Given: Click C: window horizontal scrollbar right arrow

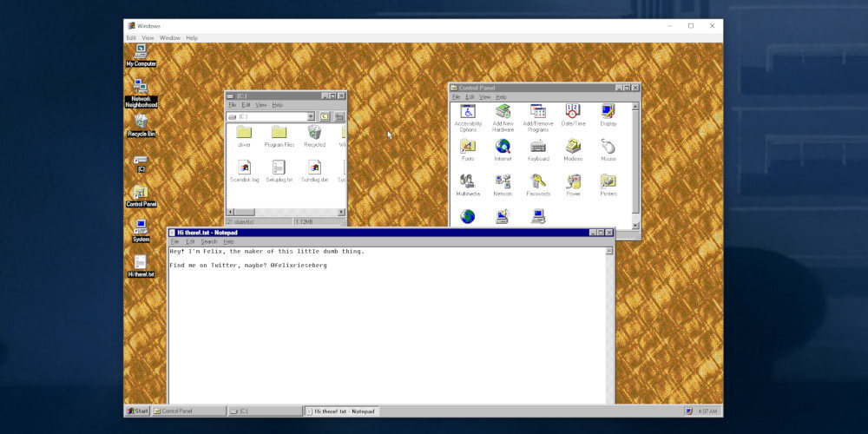Looking at the screenshot, I should coord(341,212).
